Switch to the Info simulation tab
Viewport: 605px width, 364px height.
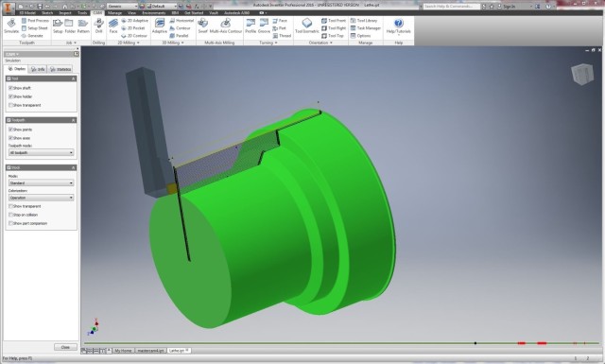[38, 69]
